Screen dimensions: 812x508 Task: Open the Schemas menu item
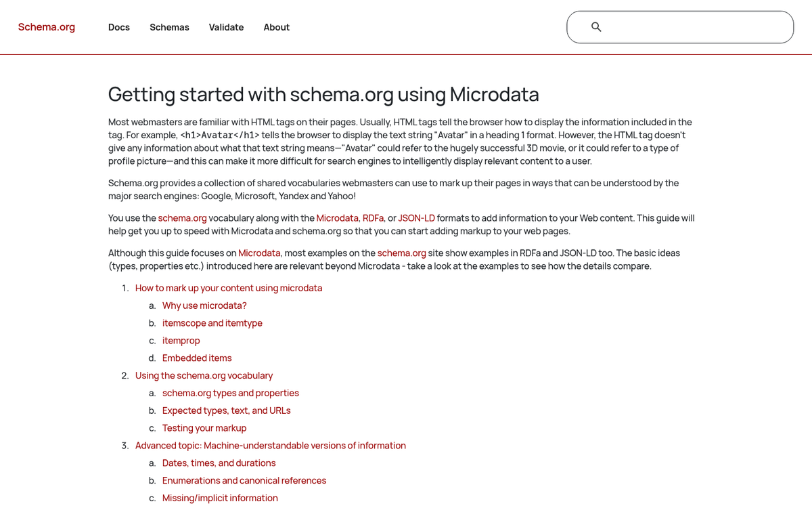point(169,27)
